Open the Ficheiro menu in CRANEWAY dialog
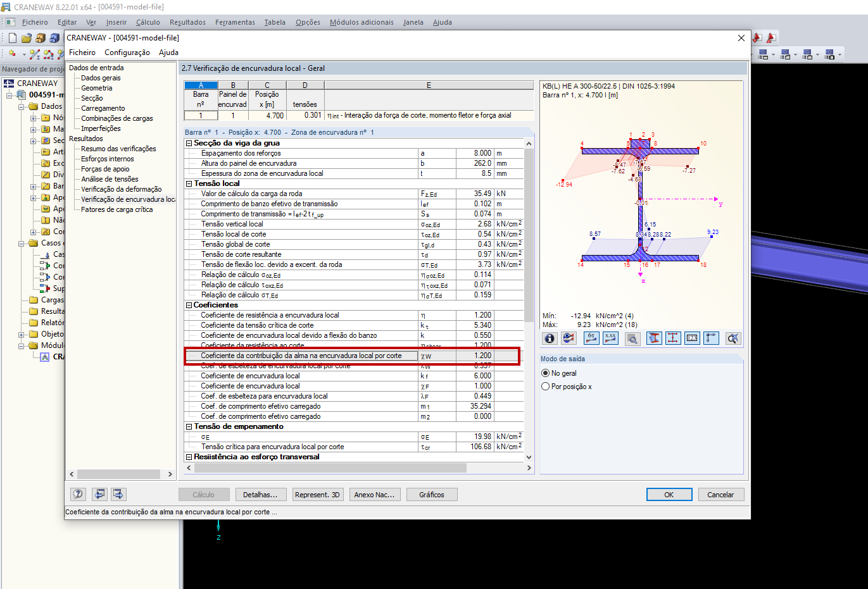This screenshot has height=589, width=868. (82, 53)
